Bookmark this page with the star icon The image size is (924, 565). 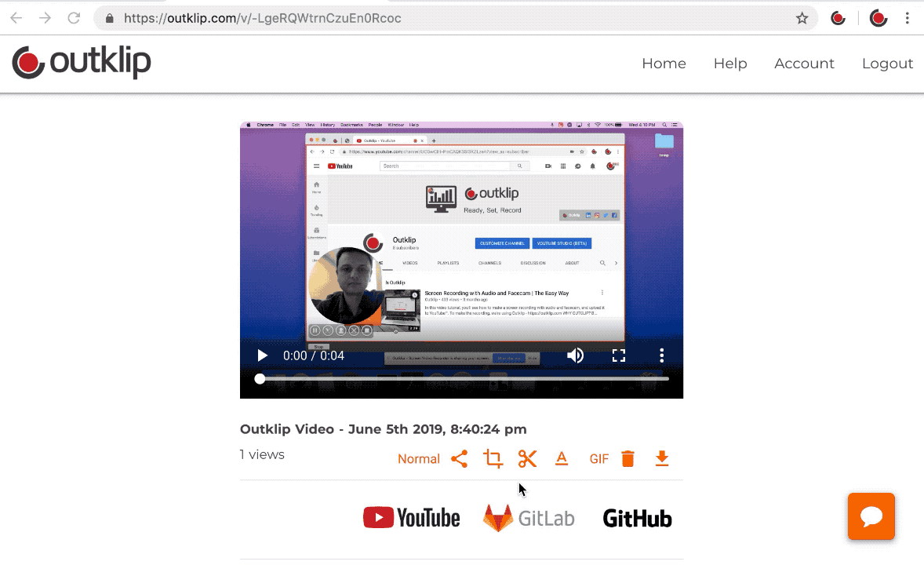(x=802, y=18)
